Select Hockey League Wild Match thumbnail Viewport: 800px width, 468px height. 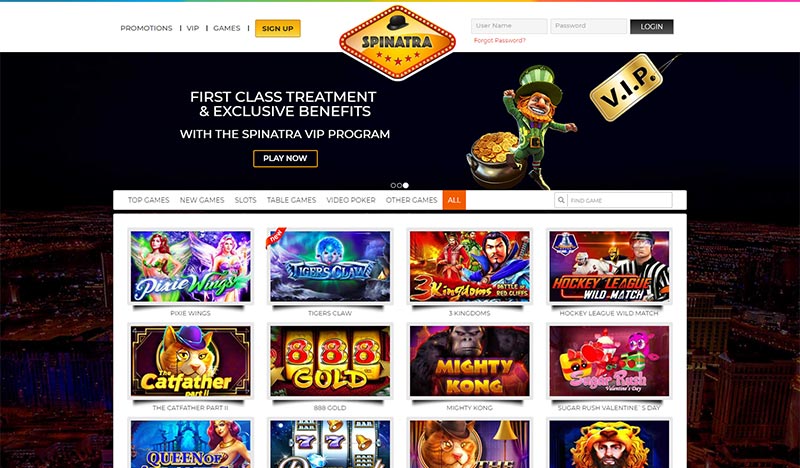[x=609, y=266]
